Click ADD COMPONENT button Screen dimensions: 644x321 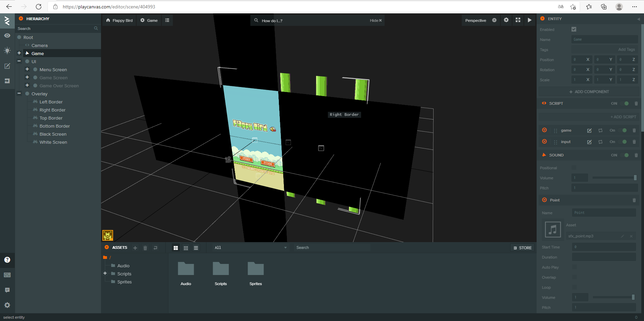(589, 92)
